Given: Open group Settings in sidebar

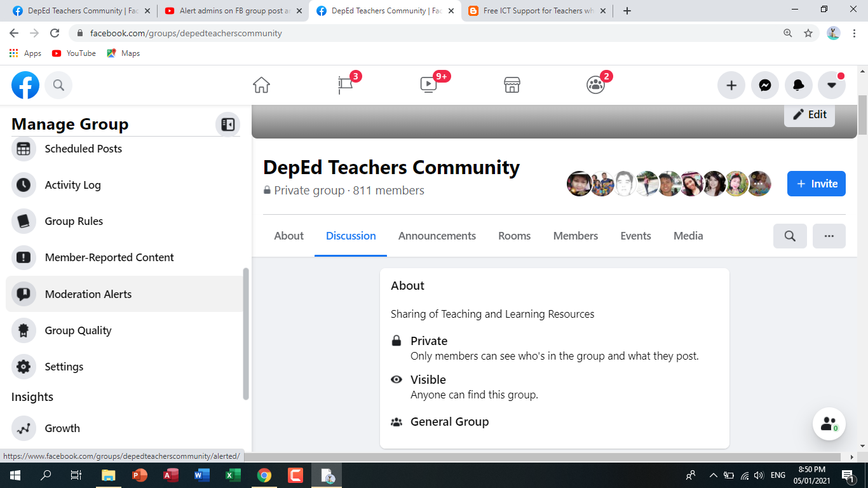Looking at the screenshot, I should click(125, 367).
